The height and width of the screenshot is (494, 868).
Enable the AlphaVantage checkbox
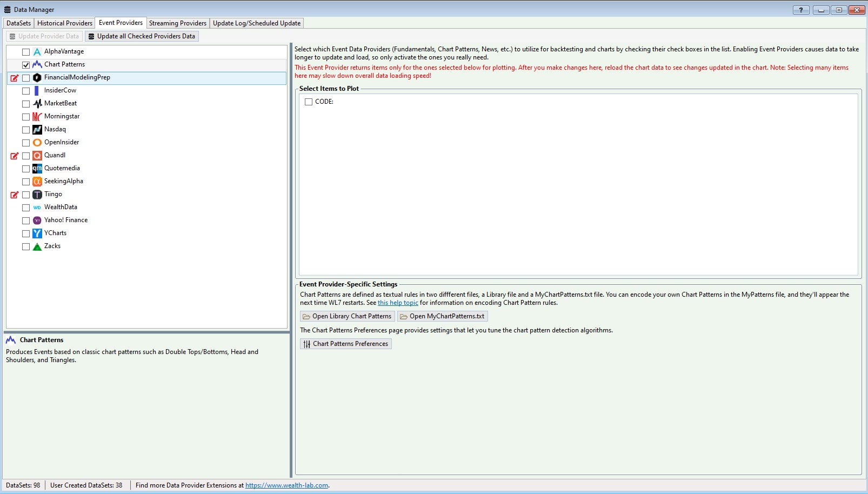(26, 52)
